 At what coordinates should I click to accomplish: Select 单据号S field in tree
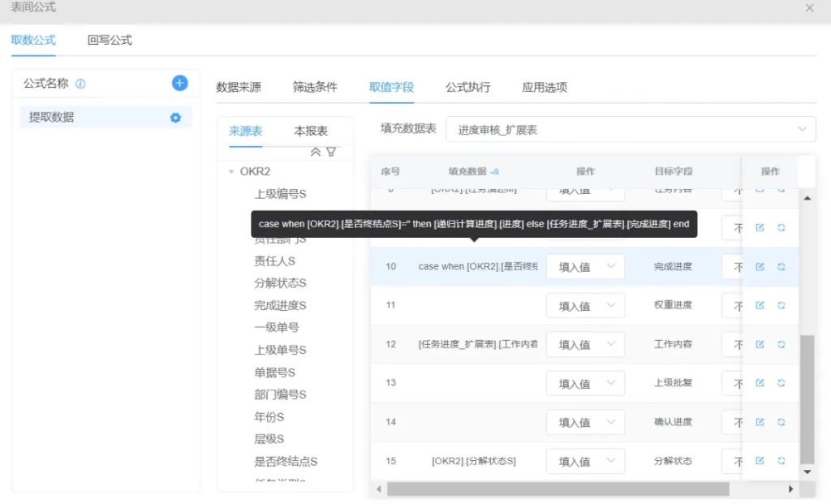click(x=274, y=373)
